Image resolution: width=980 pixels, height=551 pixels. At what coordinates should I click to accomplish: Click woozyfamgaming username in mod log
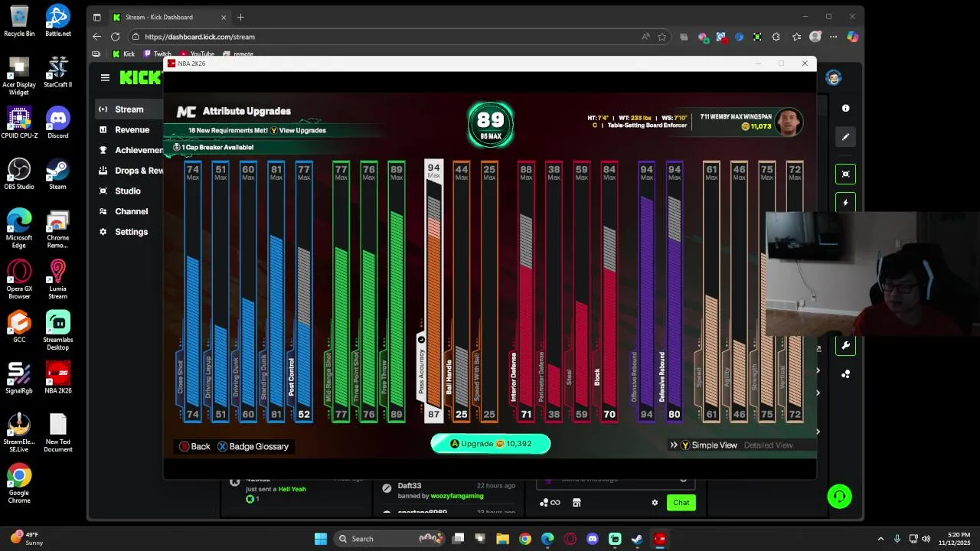click(x=457, y=497)
